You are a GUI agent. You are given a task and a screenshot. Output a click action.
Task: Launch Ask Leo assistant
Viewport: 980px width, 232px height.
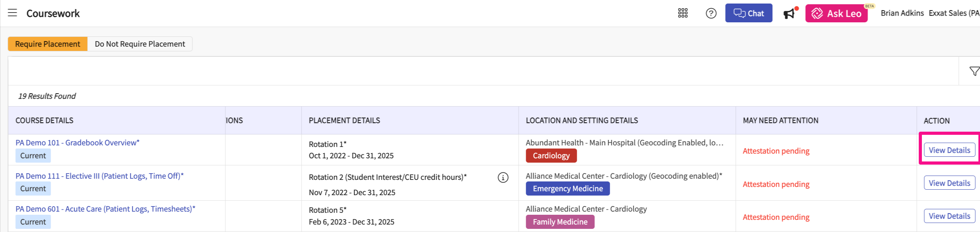pyautogui.click(x=836, y=14)
